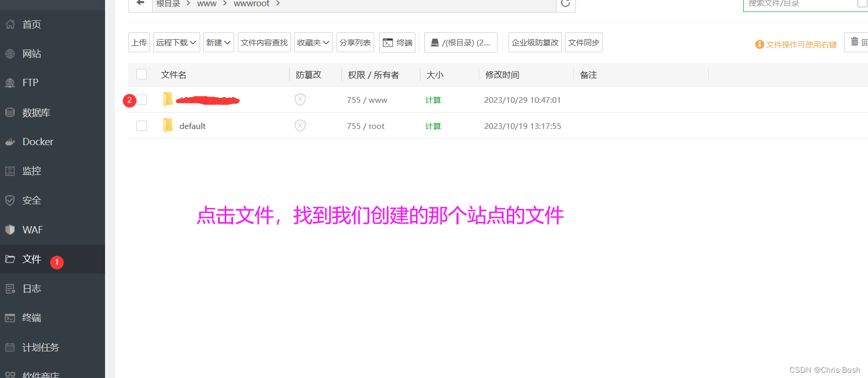The width and height of the screenshot is (868, 378).
Task: Click 755 / www permission cell
Action: point(367,100)
